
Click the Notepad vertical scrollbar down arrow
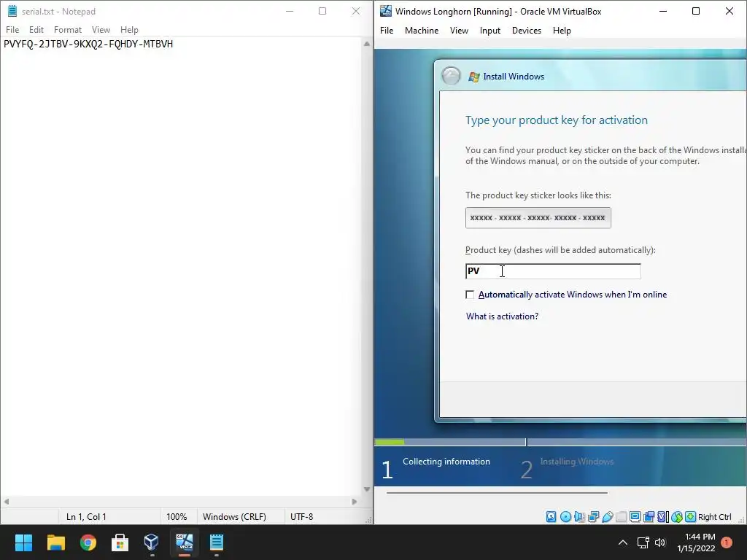click(366, 489)
